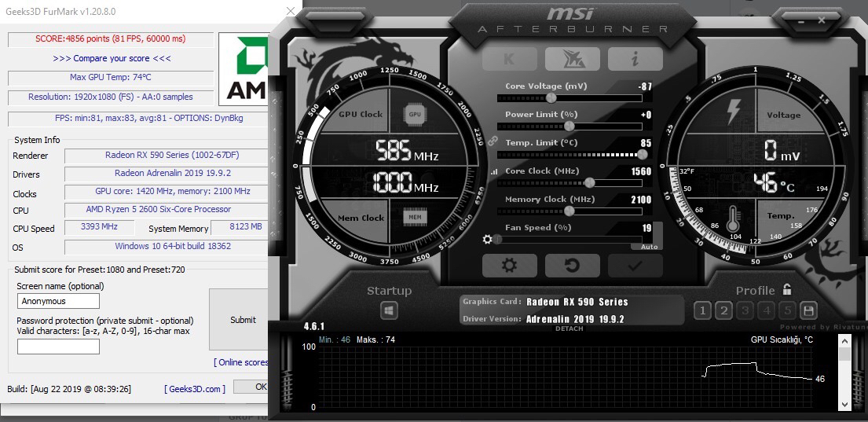
Task: Click the Screen name field containing Anonymous
Action: [x=58, y=301]
